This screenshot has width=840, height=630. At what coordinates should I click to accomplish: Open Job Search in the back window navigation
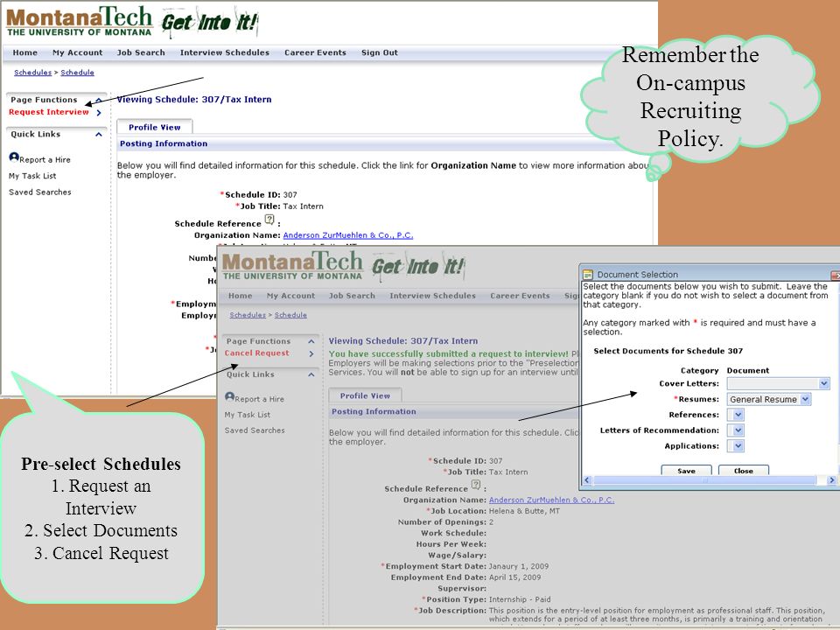pyautogui.click(x=141, y=52)
